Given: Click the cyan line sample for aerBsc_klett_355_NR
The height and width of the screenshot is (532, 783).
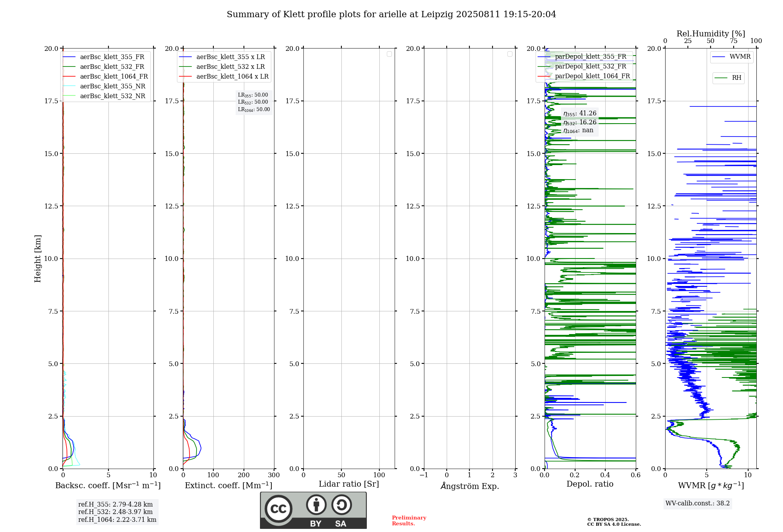Looking at the screenshot, I should point(69,86).
